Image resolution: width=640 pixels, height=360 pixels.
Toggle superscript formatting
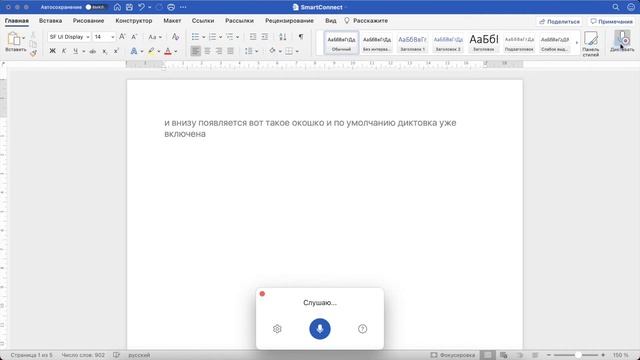click(116, 51)
